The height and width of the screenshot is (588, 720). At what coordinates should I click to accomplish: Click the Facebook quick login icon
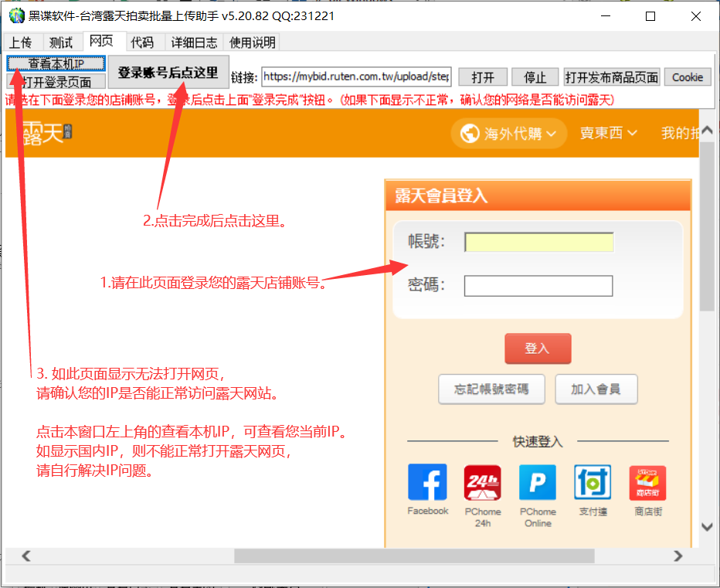click(427, 482)
